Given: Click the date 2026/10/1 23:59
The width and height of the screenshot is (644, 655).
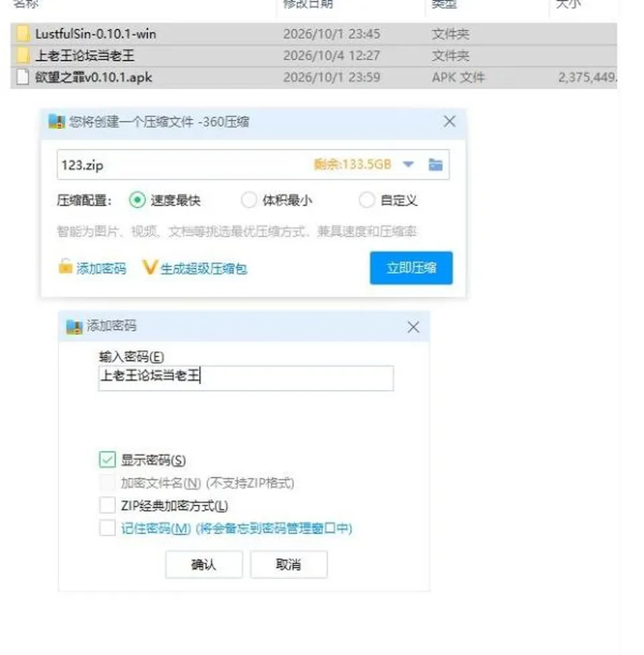Looking at the screenshot, I should tap(331, 77).
